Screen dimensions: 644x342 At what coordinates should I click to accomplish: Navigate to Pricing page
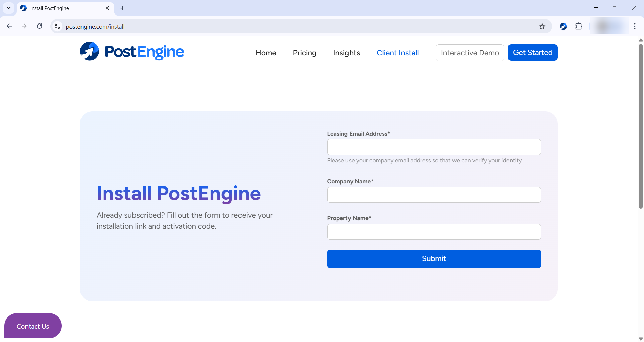point(305,53)
